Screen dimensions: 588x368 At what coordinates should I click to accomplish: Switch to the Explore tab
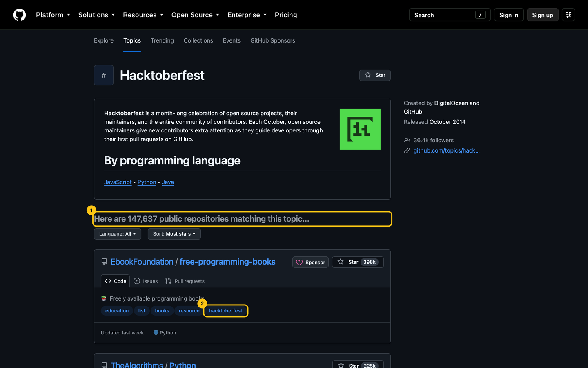pyautogui.click(x=104, y=40)
